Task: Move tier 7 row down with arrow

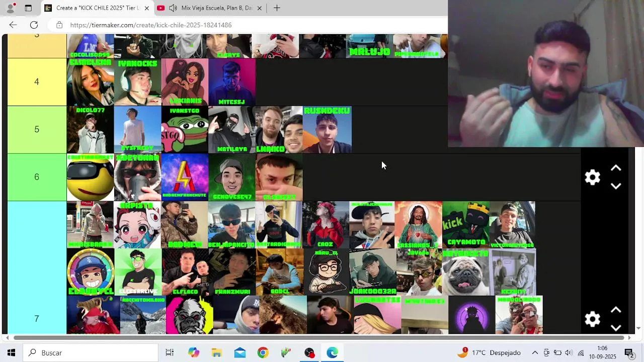Action: tap(616, 328)
